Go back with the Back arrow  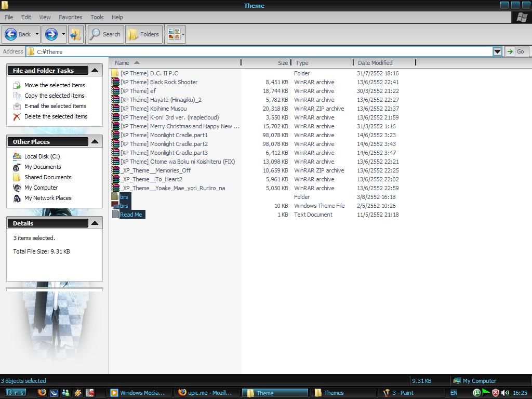pyautogui.click(x=18, y=34)
